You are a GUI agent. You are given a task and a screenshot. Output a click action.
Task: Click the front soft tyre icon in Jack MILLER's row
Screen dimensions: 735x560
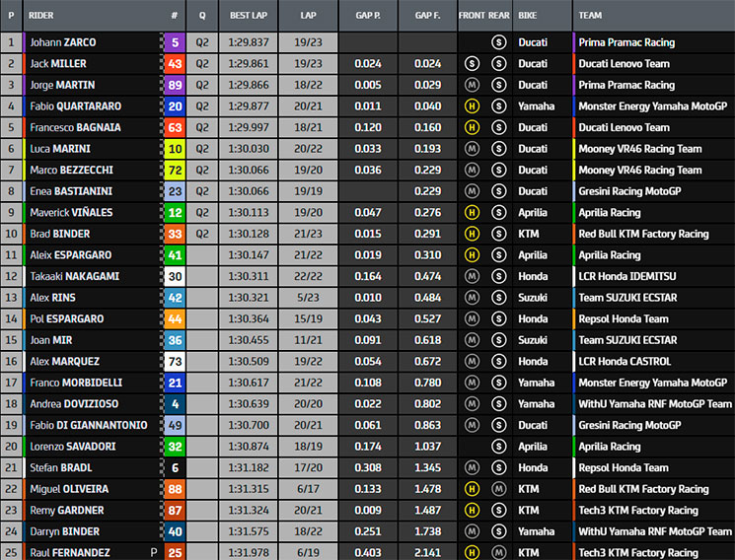(472, 64)
